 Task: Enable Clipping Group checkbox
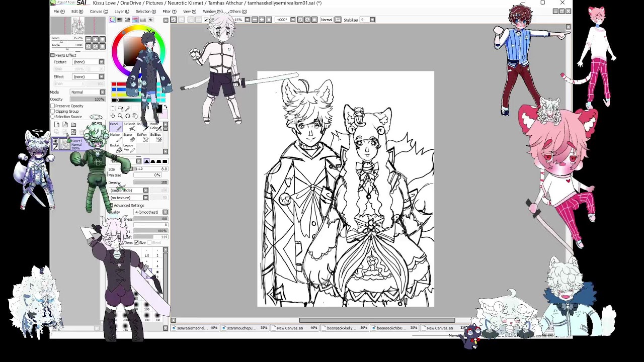[53, 111]
